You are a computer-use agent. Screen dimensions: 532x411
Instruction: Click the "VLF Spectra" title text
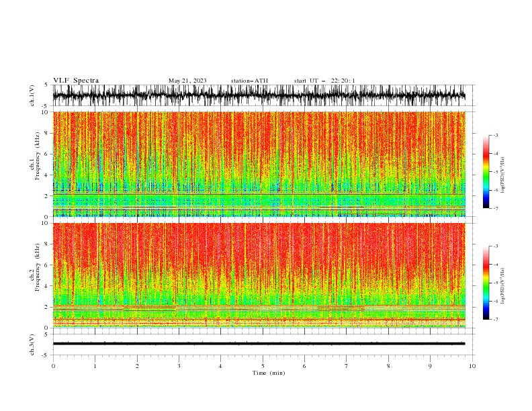click(x=76, y=81)
